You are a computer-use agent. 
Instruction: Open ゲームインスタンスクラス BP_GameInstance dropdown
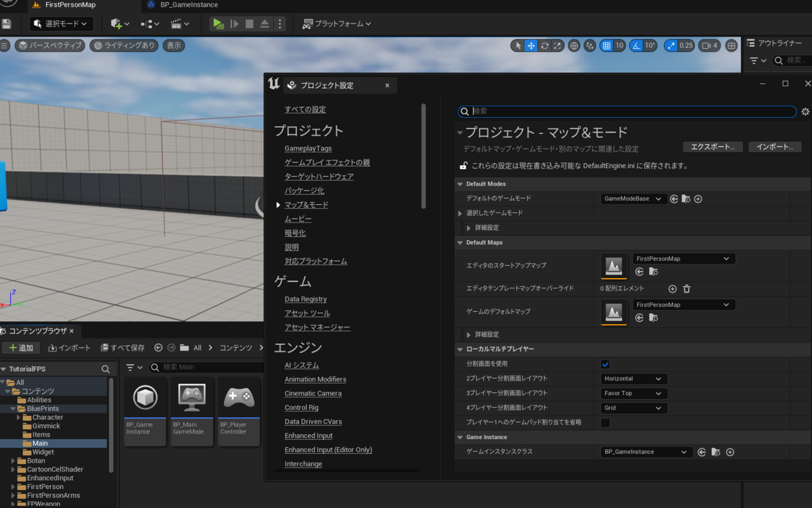[x=646, y=452]
